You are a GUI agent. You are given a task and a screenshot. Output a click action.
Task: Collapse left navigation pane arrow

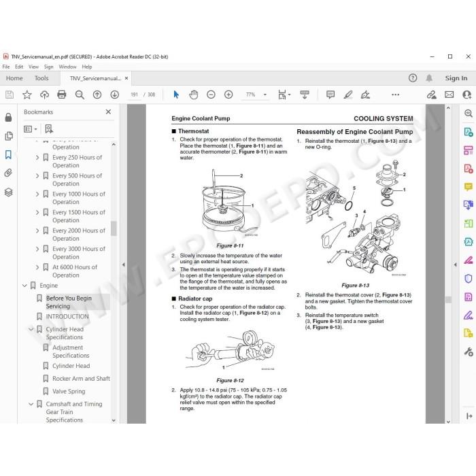[x=124, y=265]
